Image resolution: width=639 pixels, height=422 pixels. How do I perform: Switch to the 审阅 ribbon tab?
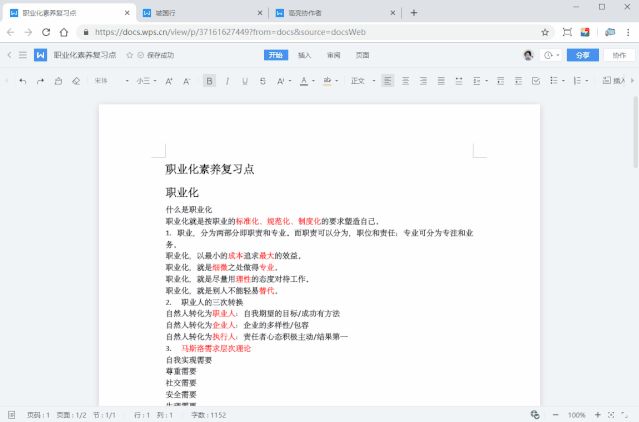334,55
